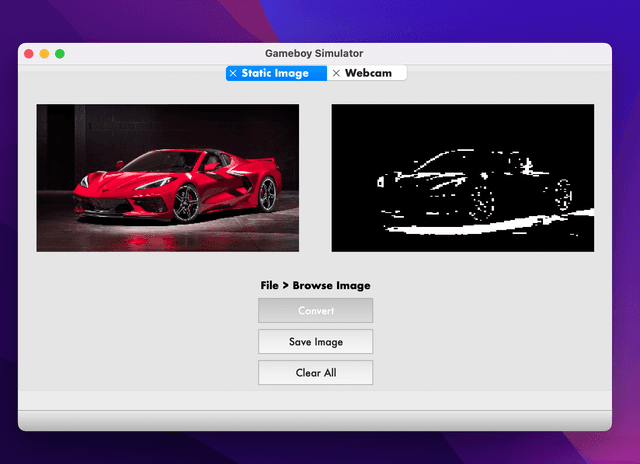Click the 'File > Browse Image' label
640x464 pixels.
click(x=316, y=285)
